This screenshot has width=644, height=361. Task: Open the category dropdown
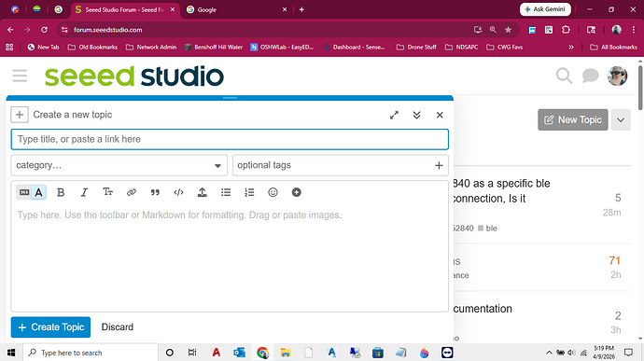point(119,165)
